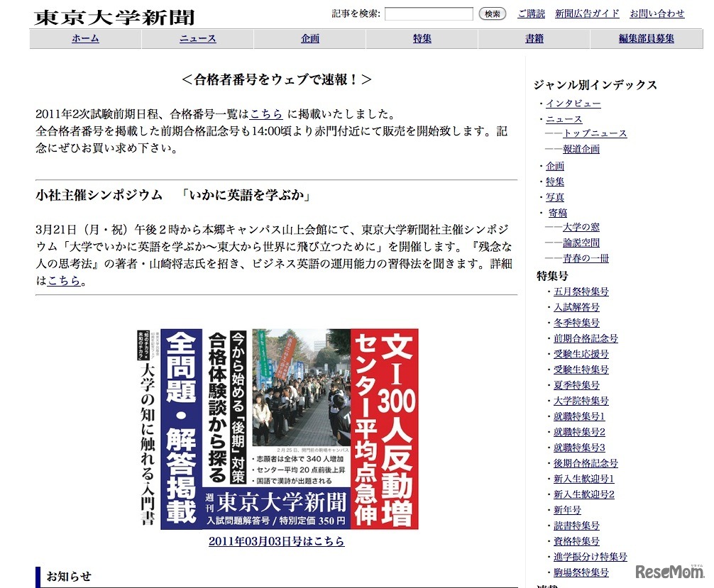Viewport: 714px width, 588px height.
Task: Focus the 記事を検索 search input field
Action: tap(429, 13)
